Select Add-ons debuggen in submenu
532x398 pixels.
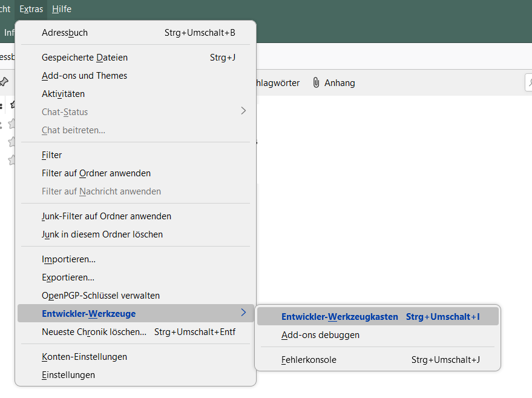point(320,334)
